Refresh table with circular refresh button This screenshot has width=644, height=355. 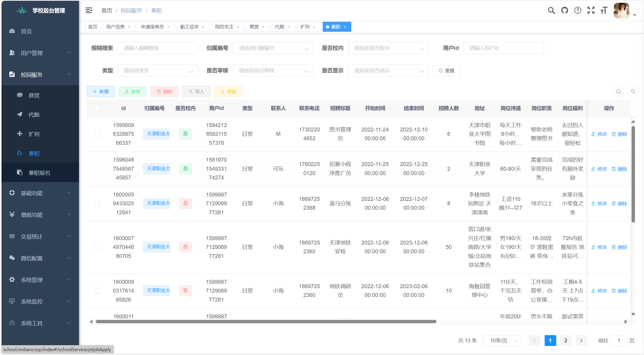633,91
